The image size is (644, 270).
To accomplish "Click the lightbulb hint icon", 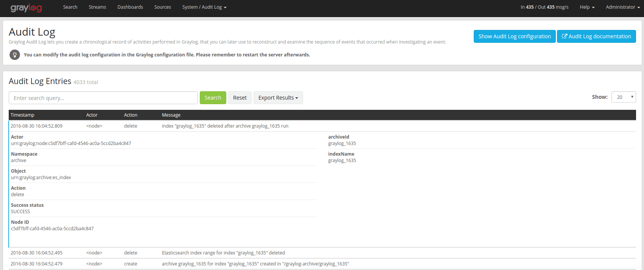I will 15,55.
